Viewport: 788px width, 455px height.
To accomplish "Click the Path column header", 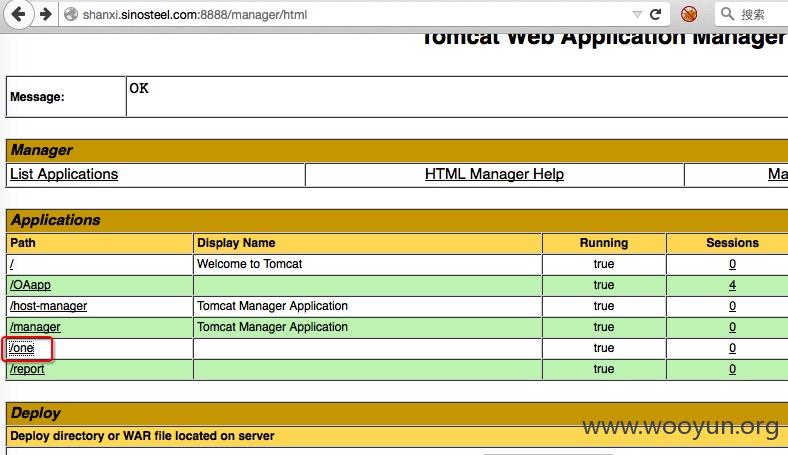I will (x=23, y=243).
